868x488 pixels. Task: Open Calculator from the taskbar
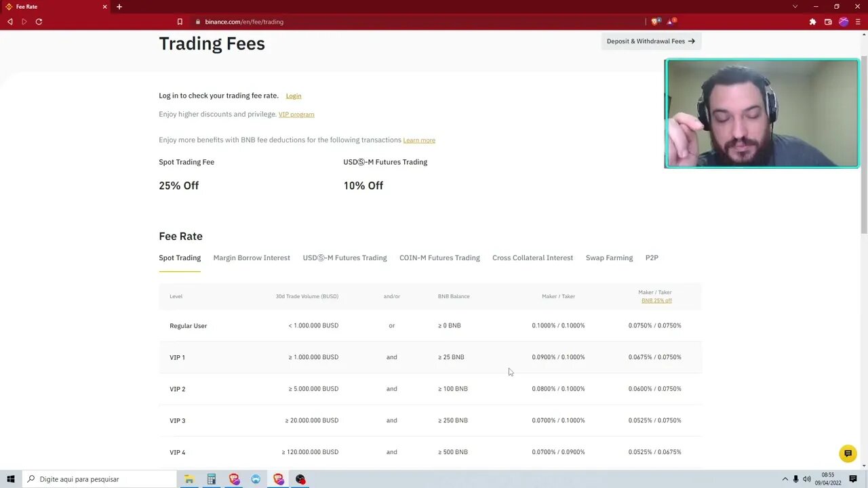pyautogui.click(x=212, y=479)
